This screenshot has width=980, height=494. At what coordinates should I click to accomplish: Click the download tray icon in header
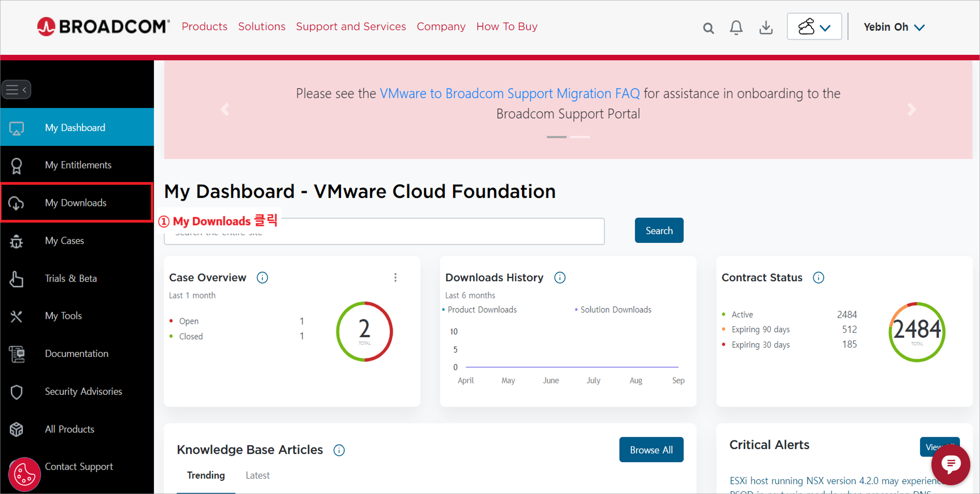pos(765,27)
